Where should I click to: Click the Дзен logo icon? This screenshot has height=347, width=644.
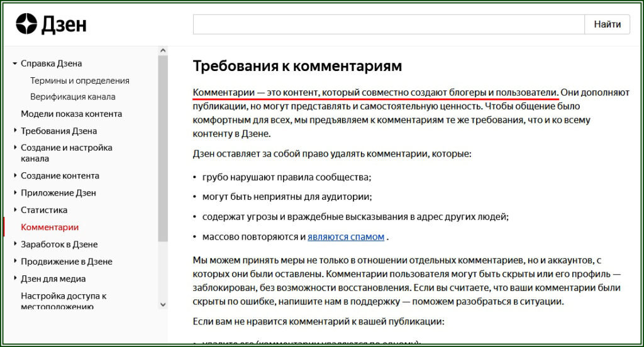coord(26,23)
